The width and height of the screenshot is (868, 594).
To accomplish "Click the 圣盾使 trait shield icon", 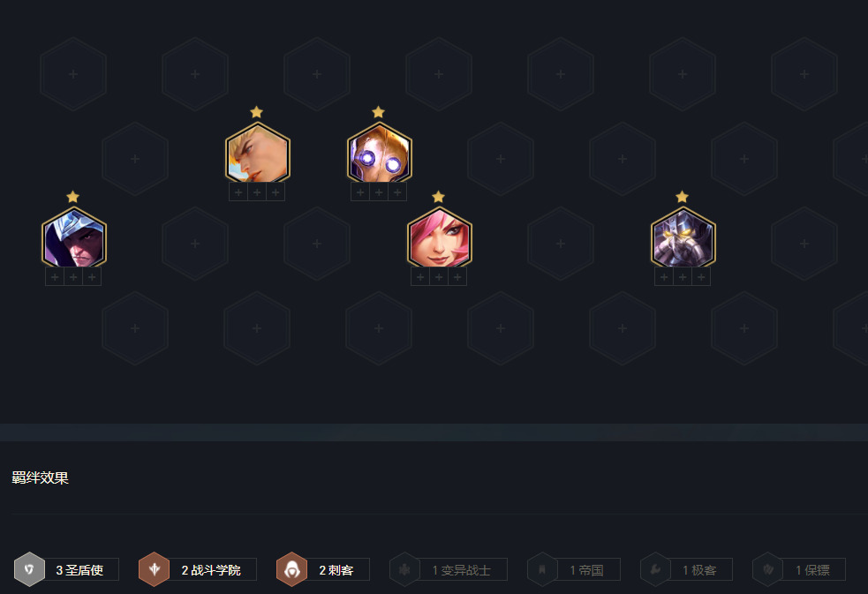I will [x=29, y=569].
